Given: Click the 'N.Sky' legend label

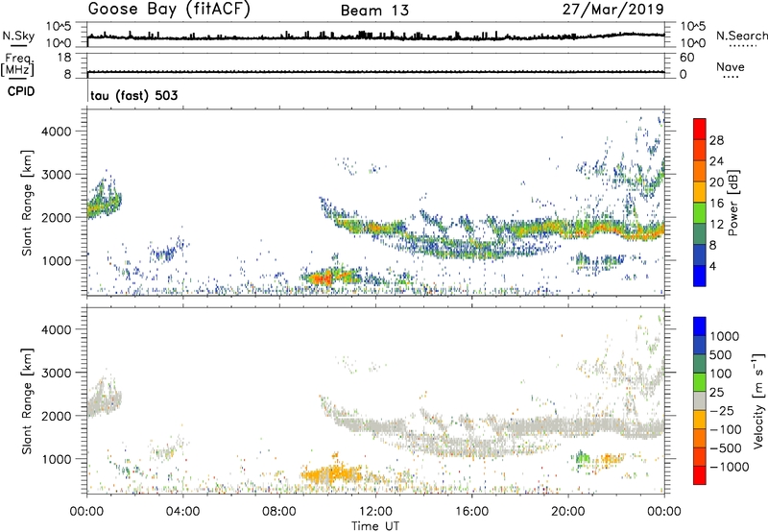Looking at the screenshot, I should pos(18,36).
